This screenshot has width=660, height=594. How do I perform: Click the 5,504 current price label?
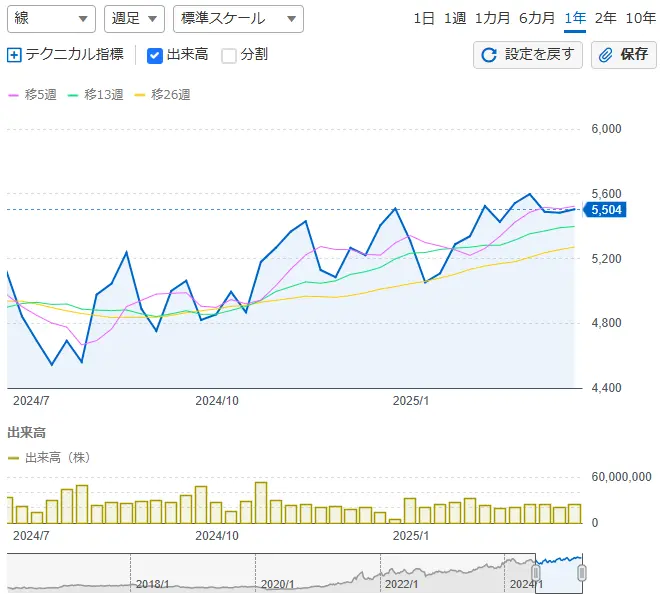605,210
